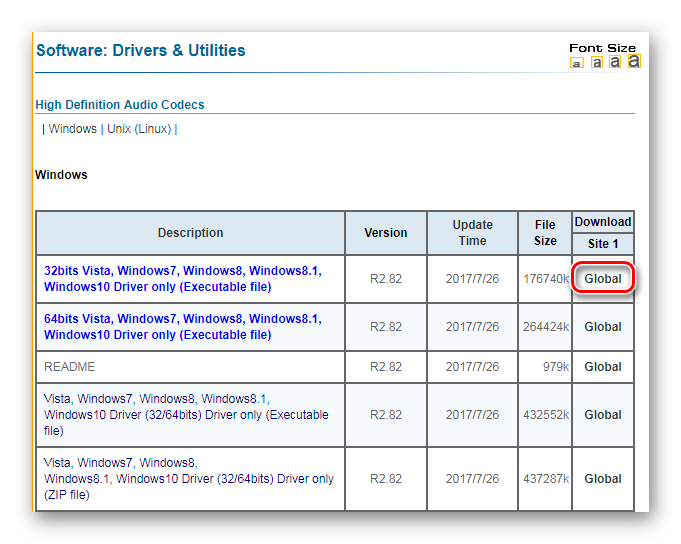Viewport: 681px width, 544px height.
Task: Click Global for the 64bits driver
Action: click(603, 327)
